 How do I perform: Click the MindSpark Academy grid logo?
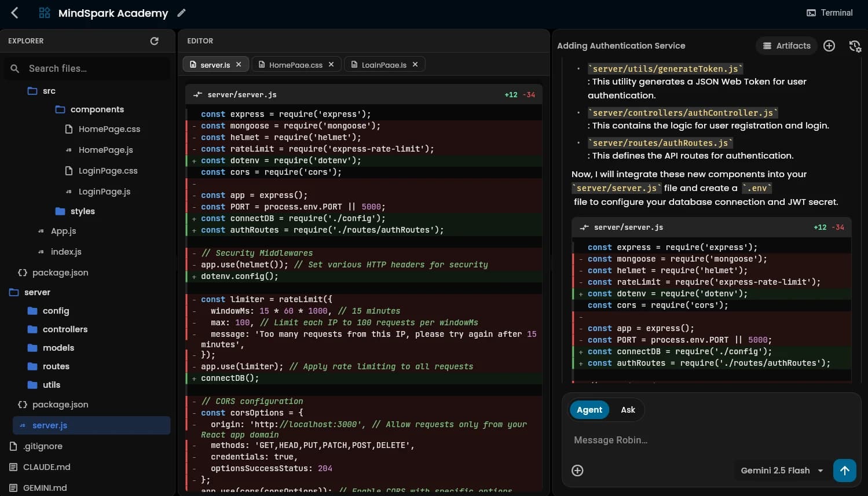pyautogui.click(x=44, y=12)
